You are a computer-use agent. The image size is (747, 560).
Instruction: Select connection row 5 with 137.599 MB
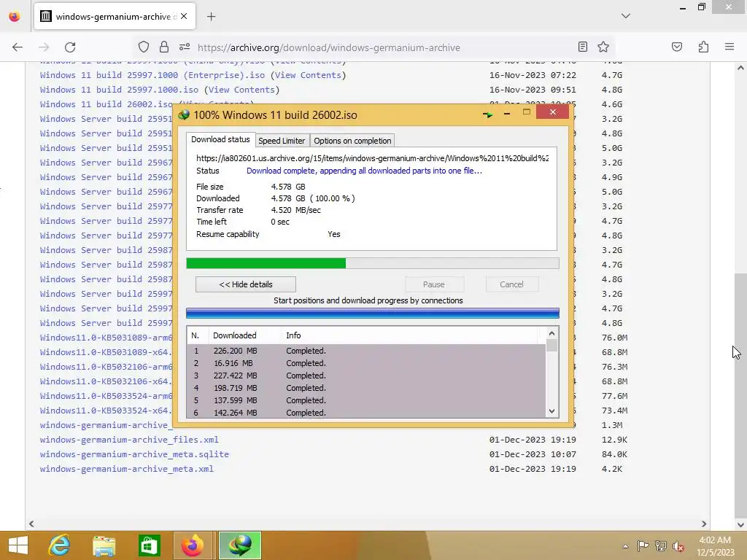click(x=366, y=400)
